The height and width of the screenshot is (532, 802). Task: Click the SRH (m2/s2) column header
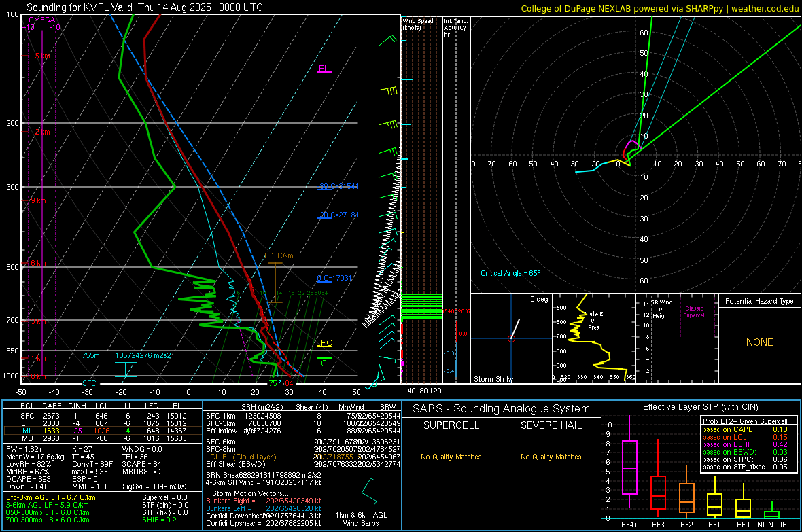(262, 407)
